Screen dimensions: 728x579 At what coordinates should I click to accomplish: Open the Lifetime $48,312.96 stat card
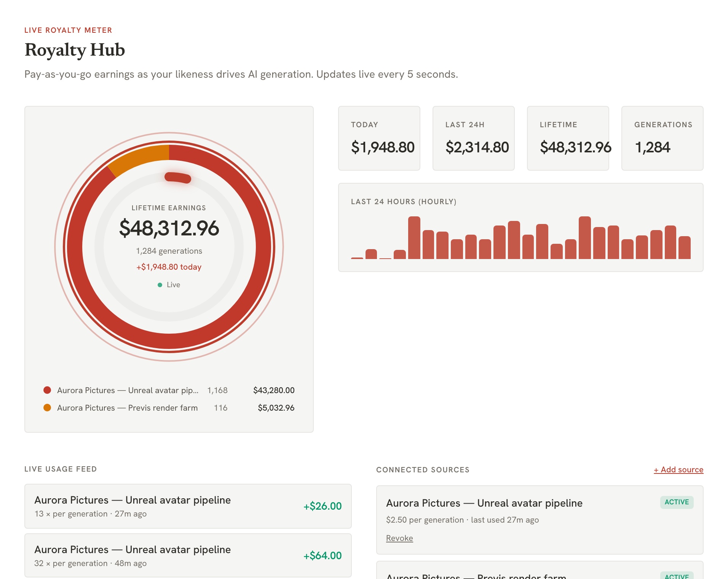pos(568,138)
